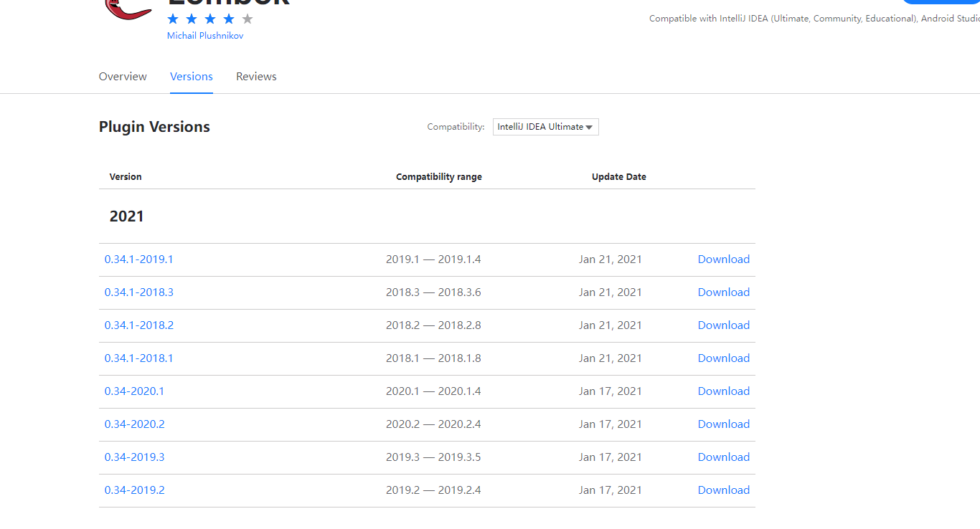Click the '2021' year group heading
Image resolution: width=980 pixels, height=529 pixels.
click(126, 216)
